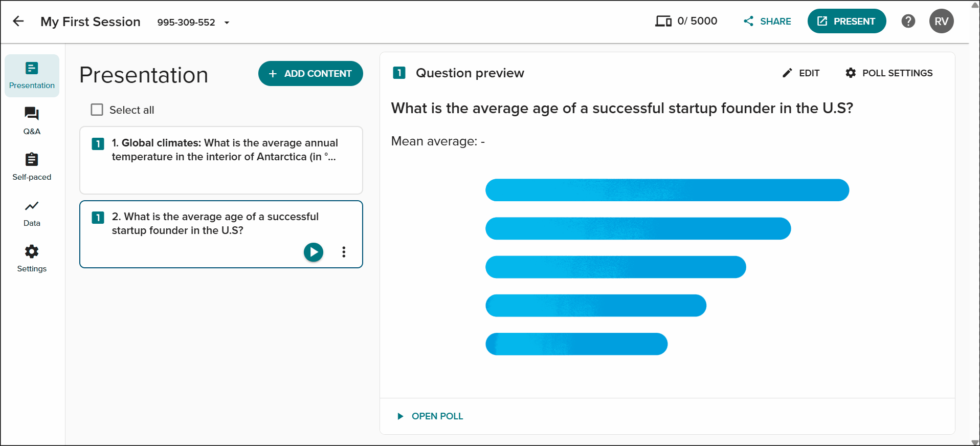Image resolution: width=980 pixels, height=446 pixels.
Task: Activate question 2 with the play button
Action: tap(314, 252)
